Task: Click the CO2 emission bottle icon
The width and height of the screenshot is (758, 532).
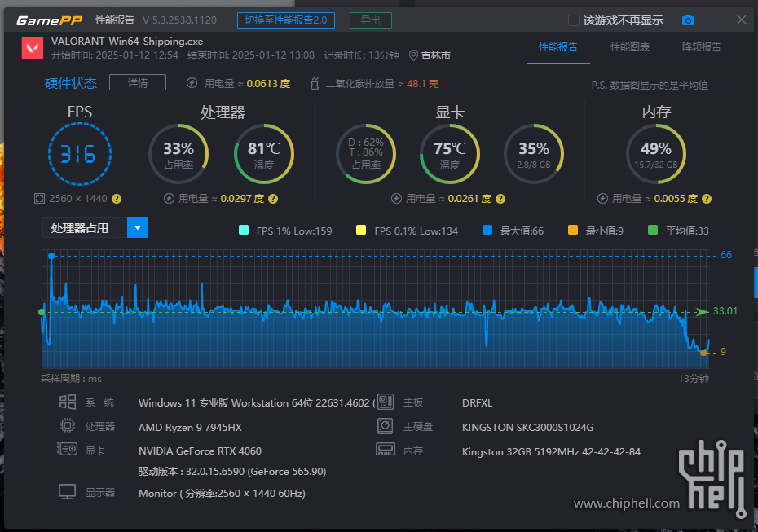Action: [x=315, y=83]
